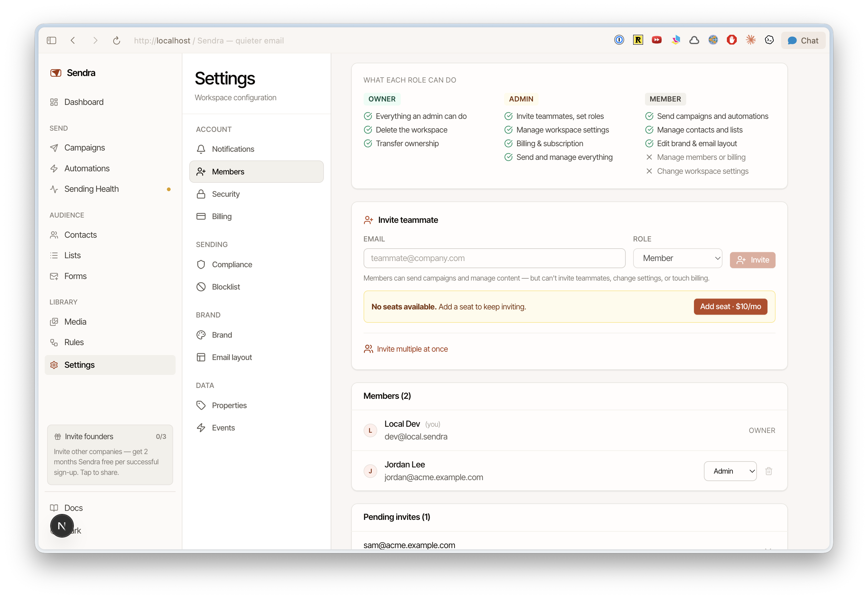The image size is (868, 599).
Task: Open the invite Role dropdown showing Member
Action: click(678, 258)
